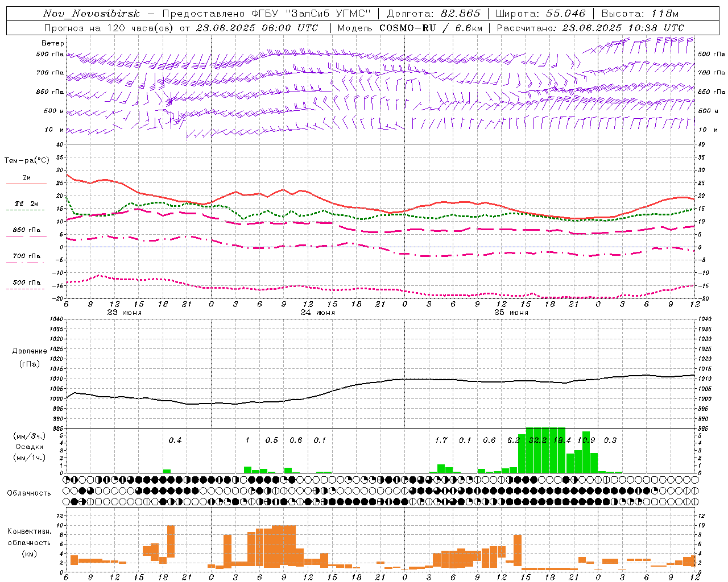This screenshot has height=582, width=728.
Task: Click the date label 24 июня
Action: point(318,313)
